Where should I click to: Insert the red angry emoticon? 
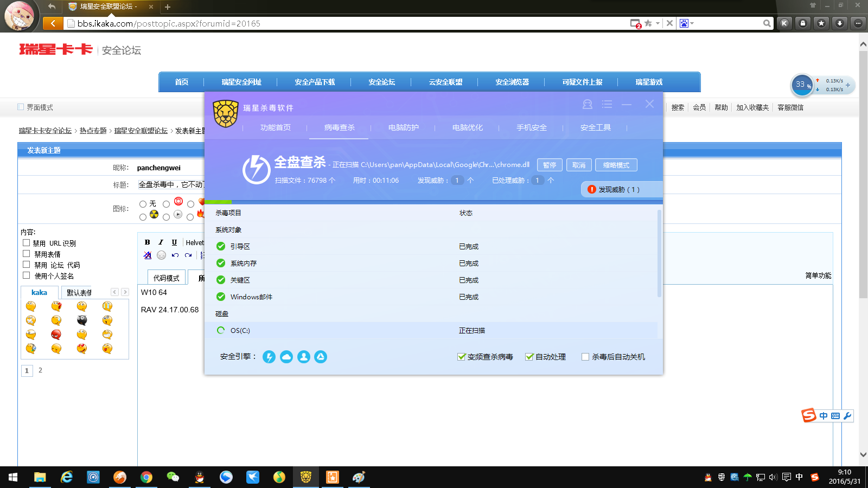click(x=56, y=334)
